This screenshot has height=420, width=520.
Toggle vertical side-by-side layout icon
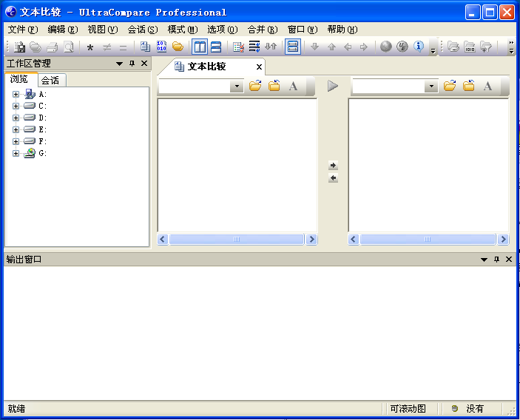[x=200, y=47]
